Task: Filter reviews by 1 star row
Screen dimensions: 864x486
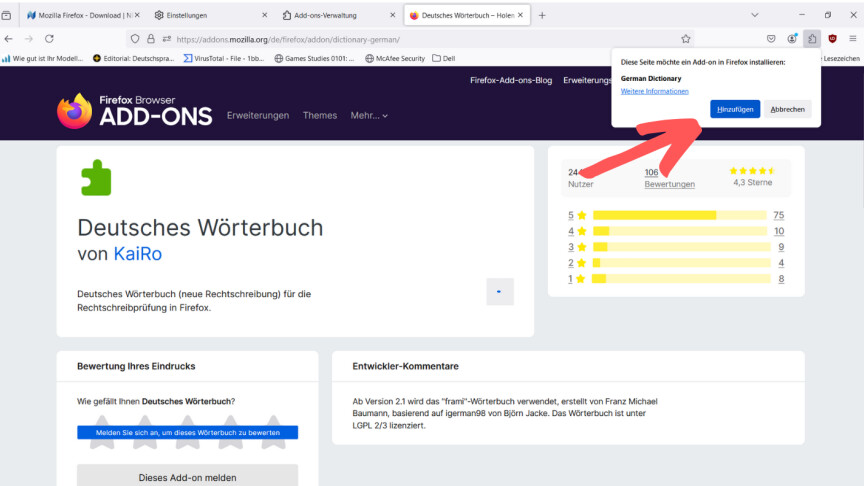Action: [x=676, y=279]
